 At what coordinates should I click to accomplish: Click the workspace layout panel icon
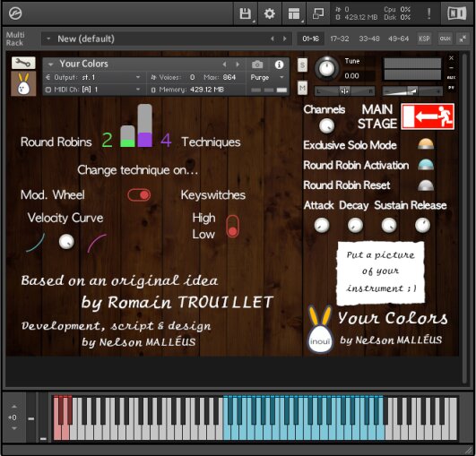pyautogui.click(x=293, y=13)
